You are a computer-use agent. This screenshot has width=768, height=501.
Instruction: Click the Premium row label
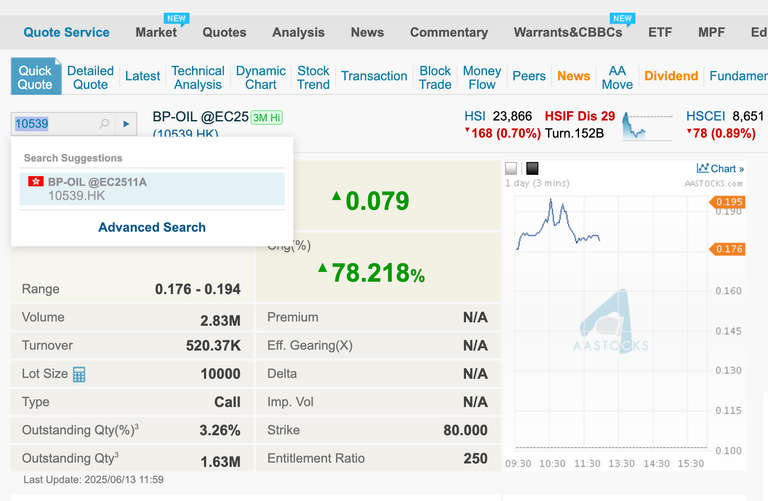(x=292, y=317)
